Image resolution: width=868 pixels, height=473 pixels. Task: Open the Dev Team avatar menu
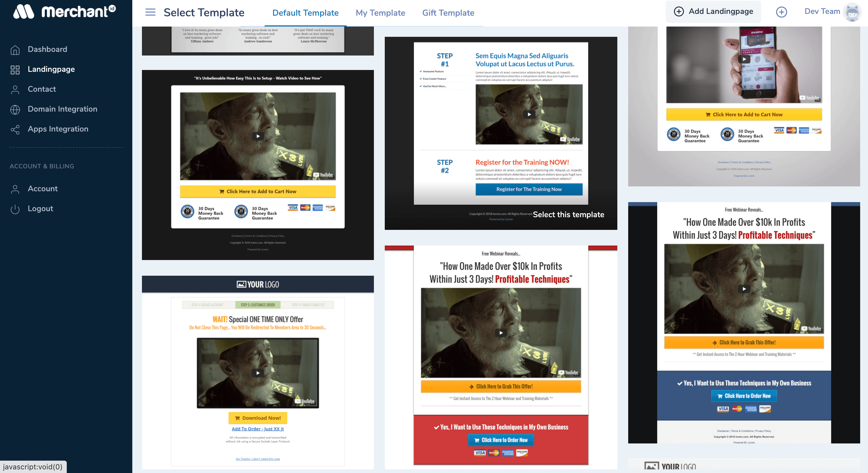point(852,12)
